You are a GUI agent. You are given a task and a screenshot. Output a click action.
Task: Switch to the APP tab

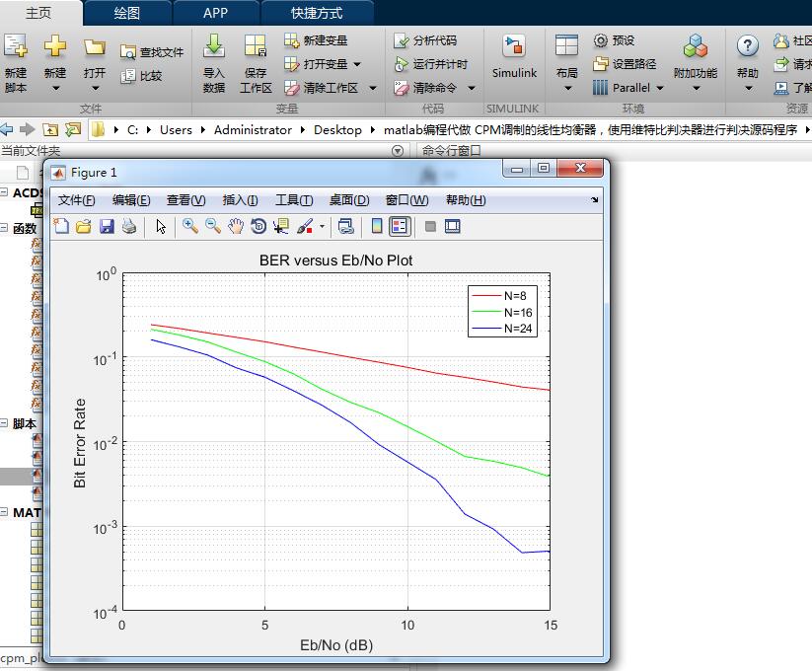215,13
